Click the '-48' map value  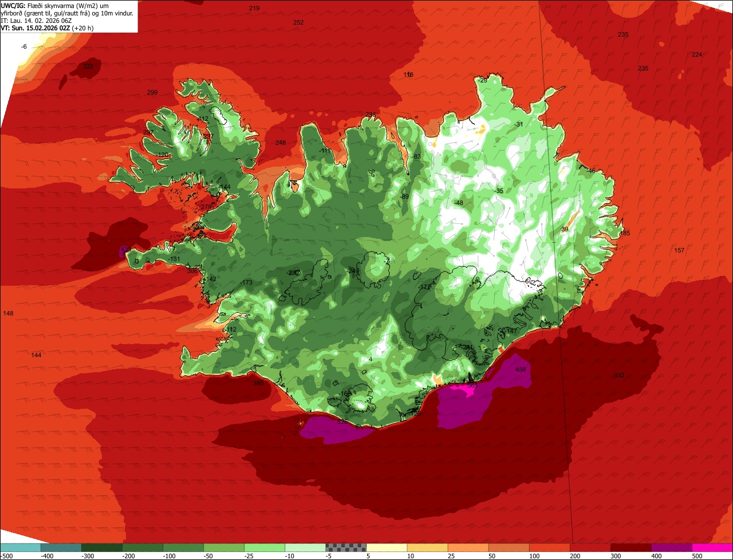458,203
